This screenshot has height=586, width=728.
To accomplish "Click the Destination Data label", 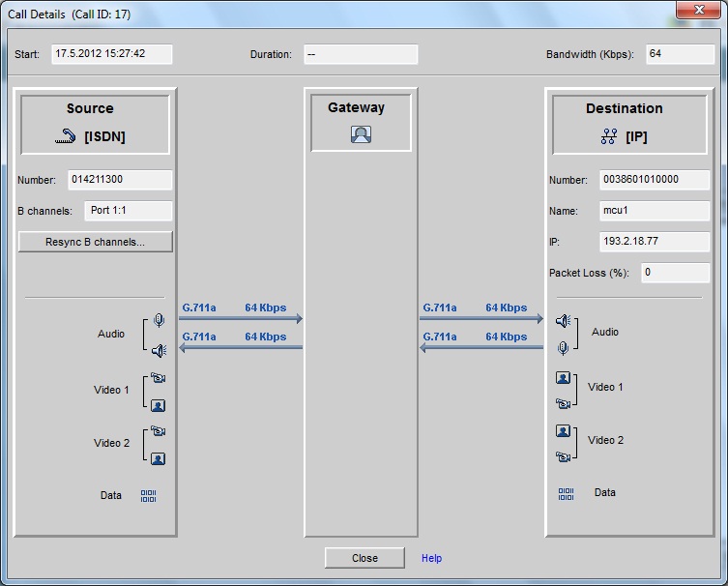I will 605,492.
